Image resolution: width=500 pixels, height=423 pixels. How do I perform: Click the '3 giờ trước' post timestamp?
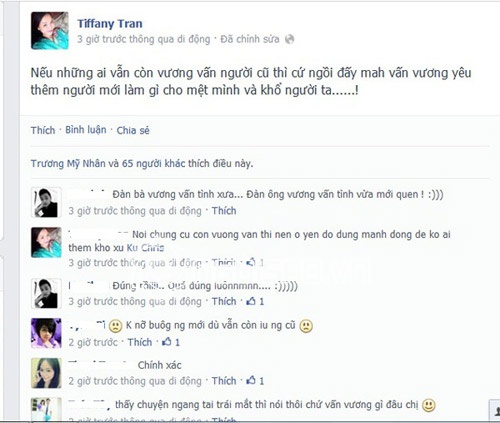pyautogui.click(x=144, y=39)
